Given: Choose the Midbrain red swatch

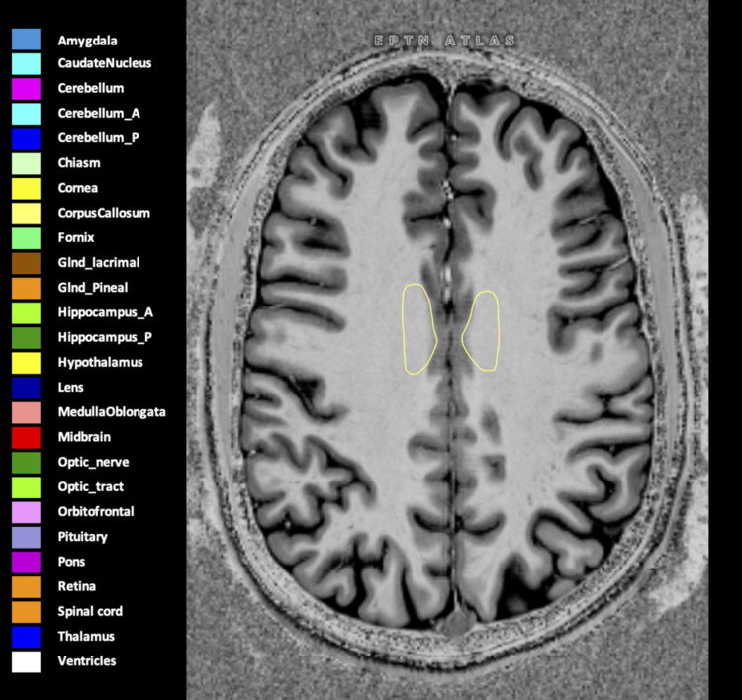Looking at the screenshot, I should [x=26, y=437].
